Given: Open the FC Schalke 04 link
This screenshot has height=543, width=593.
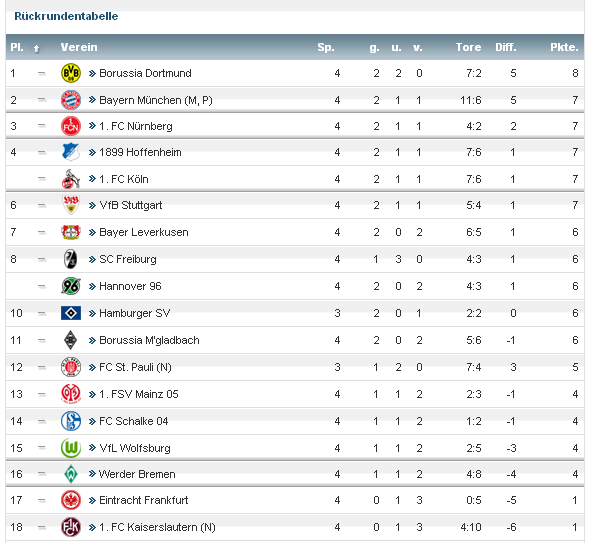Looking at the screenshot, I should tap(134, 421).
